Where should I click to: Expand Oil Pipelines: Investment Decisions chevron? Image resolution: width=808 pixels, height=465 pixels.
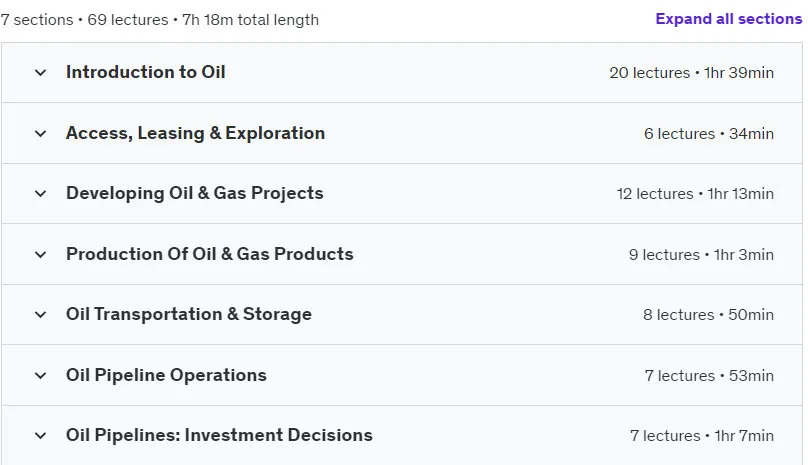click(40, 436)
